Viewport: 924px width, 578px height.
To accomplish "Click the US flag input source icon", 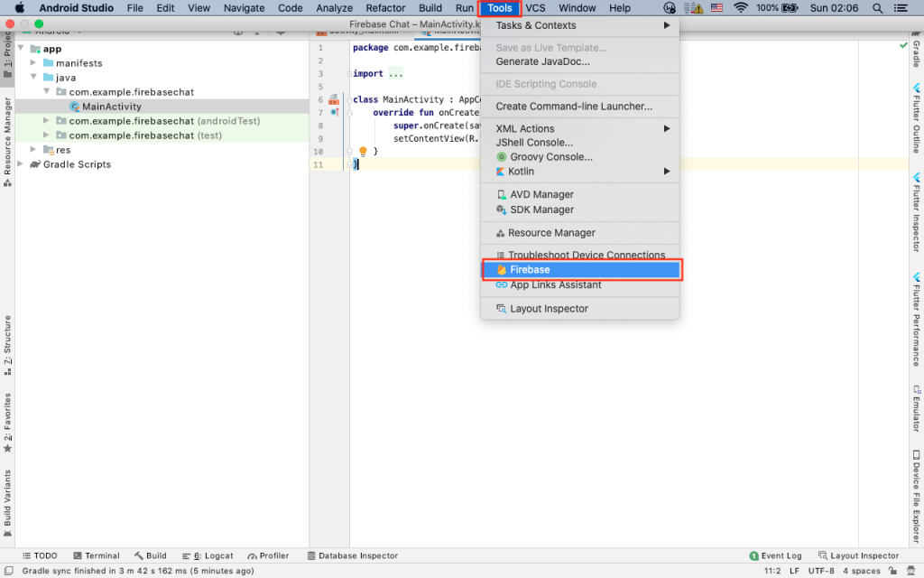I will (x=716, y=7).
